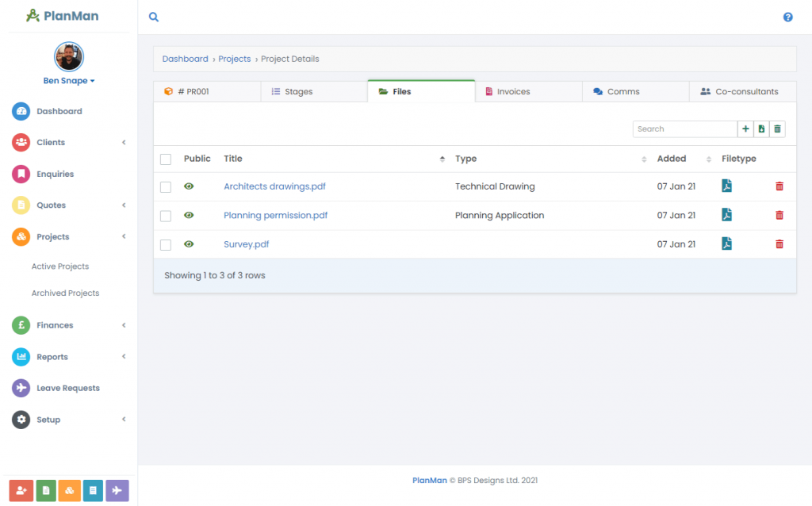Viewport: 812px width, 506px height.
Task: Click Ben Snape's profile photo
Action: coord(69,56)
